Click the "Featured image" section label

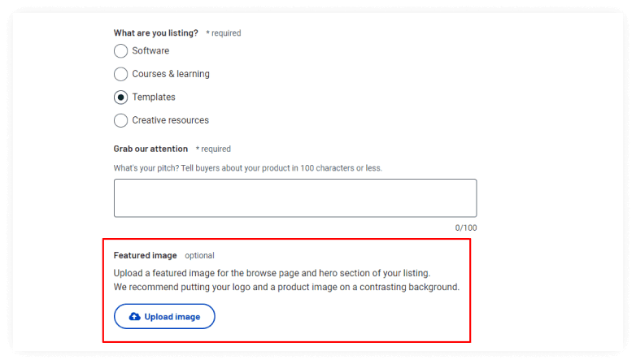(x=146, y=255)
